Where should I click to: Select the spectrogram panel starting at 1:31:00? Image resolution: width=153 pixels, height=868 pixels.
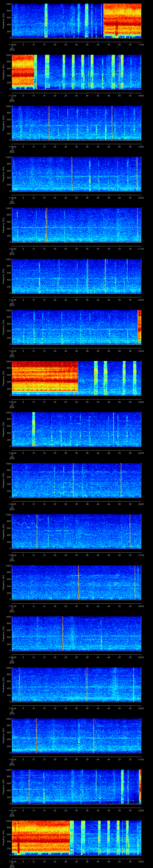pyautogui.click(x=76, y=786)
